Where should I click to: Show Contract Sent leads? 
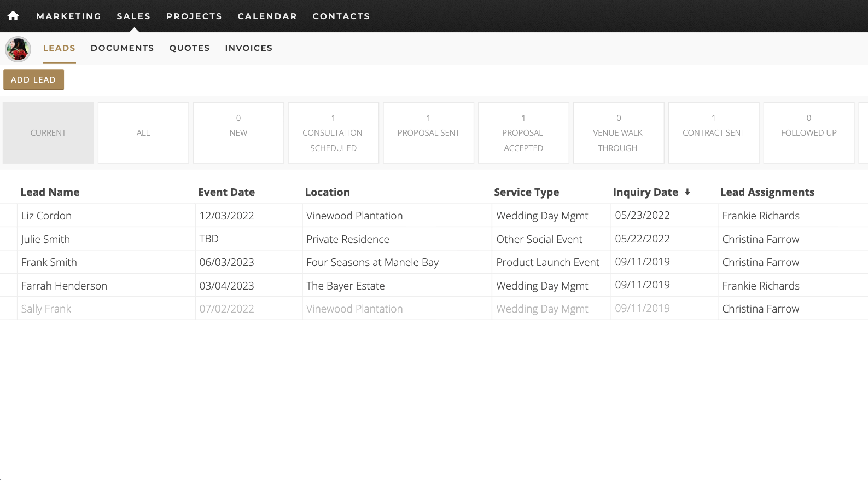(x=713, y=133)
